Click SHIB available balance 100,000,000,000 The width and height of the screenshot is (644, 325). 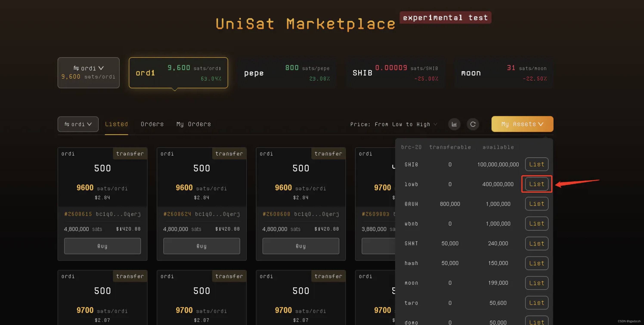coord(498,164)
